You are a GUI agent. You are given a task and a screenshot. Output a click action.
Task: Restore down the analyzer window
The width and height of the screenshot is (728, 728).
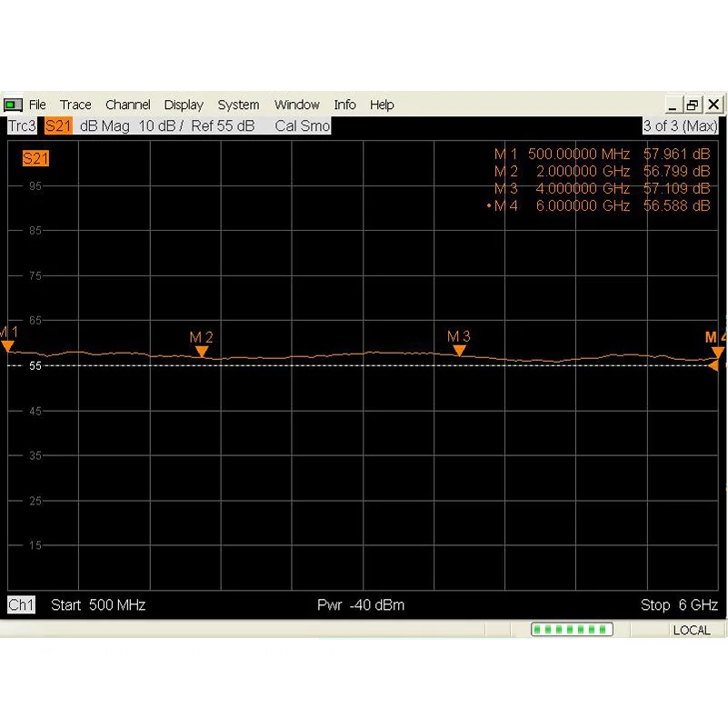(x=693, y=105)
